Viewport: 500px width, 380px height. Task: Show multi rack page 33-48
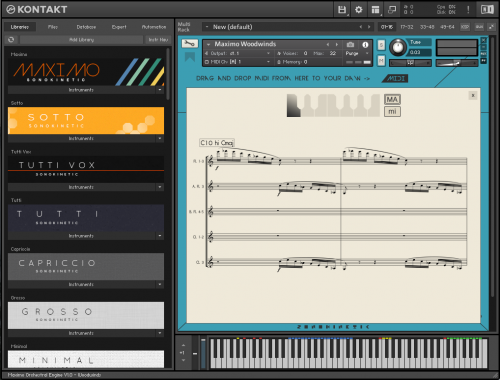coord(427,27)
